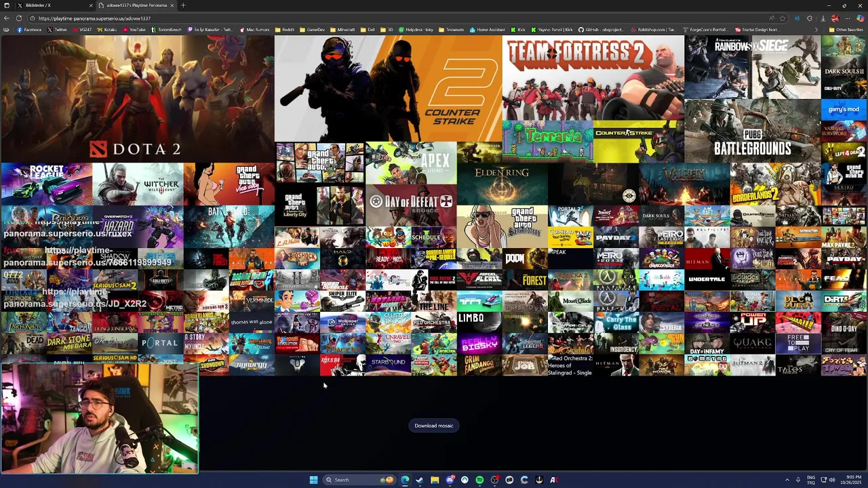Go back to the previous page
The image size is (868, 488).
(6, 18)
